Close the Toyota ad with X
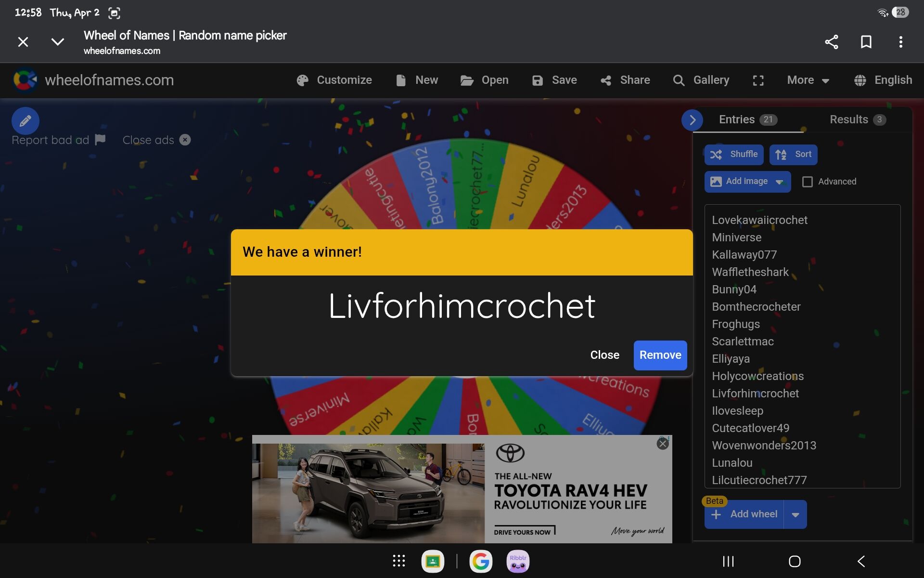924x578 pixels. point(663,444)
